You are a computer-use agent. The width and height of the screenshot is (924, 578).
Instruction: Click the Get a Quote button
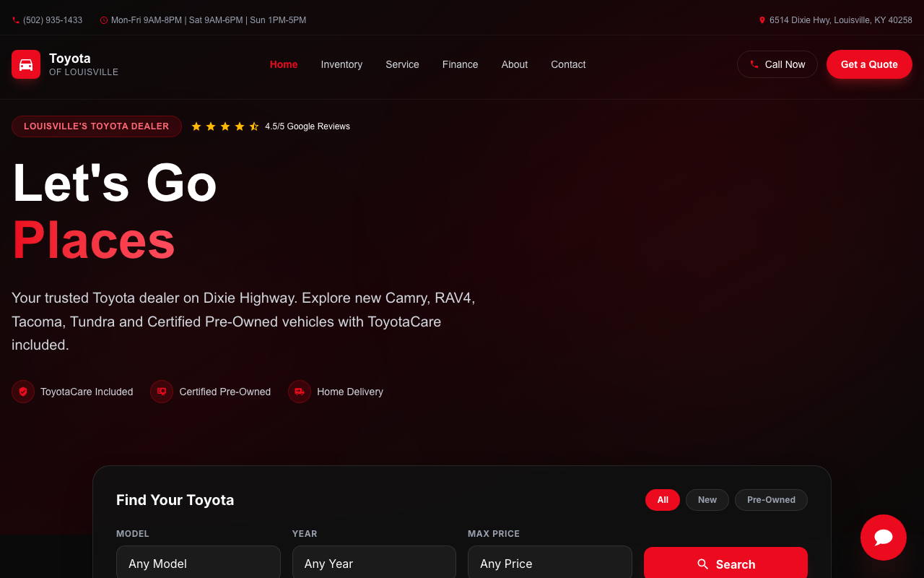(x=869, y=64)
